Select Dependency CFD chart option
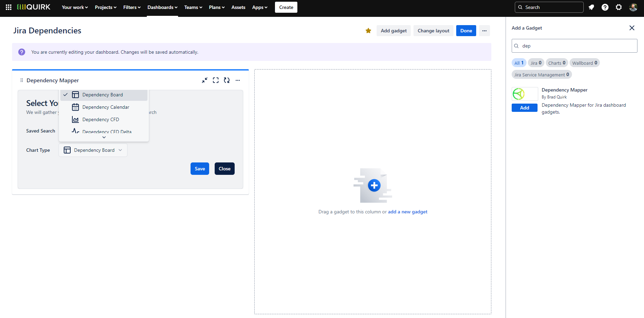 click(x=104, y=119)
